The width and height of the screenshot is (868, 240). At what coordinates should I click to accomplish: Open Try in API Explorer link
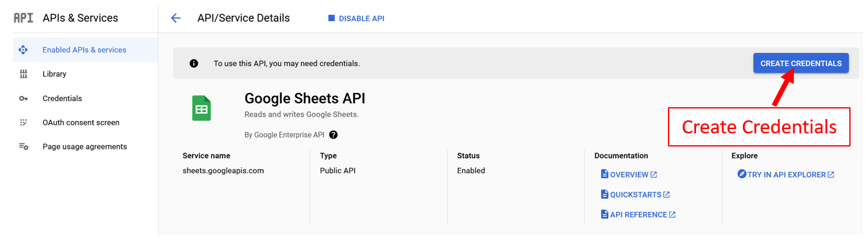tap(786, 175)
